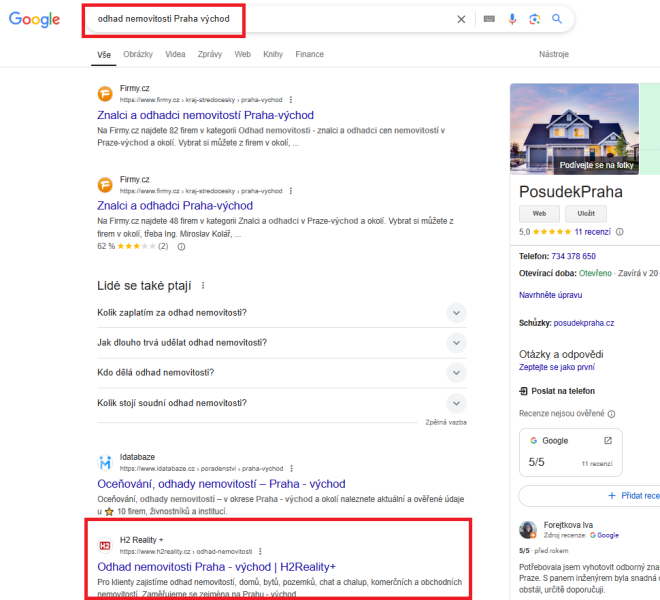Click info icon beside 11 recenzí
The height and width of the screenshot is (600, 660).
point(620,232)
